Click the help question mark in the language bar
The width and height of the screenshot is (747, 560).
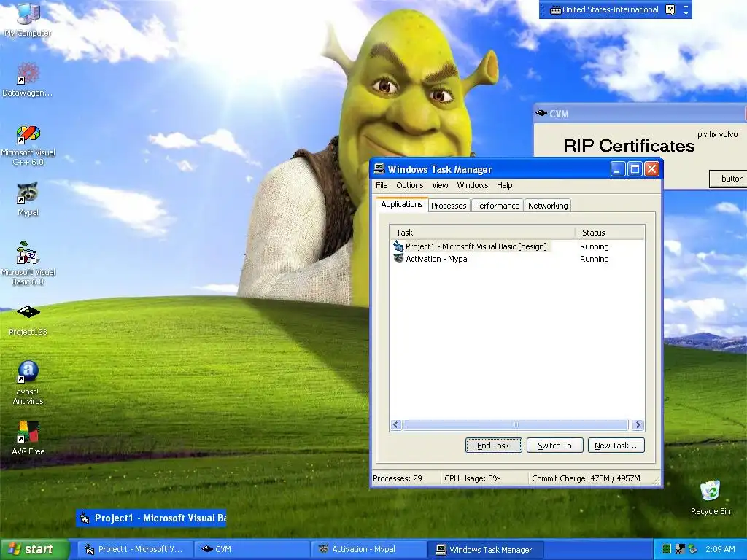coord(670,9)
